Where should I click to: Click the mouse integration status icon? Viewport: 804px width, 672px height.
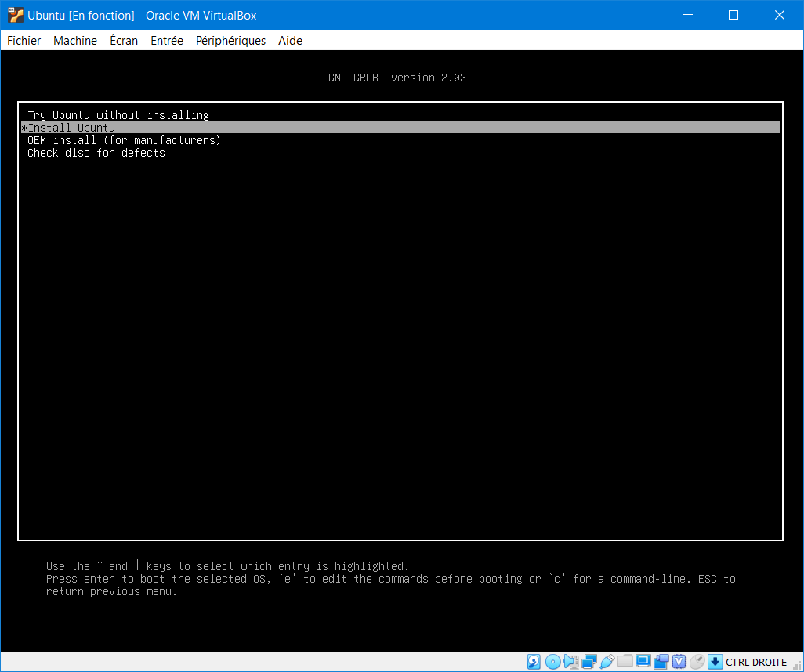pos(697,662)
